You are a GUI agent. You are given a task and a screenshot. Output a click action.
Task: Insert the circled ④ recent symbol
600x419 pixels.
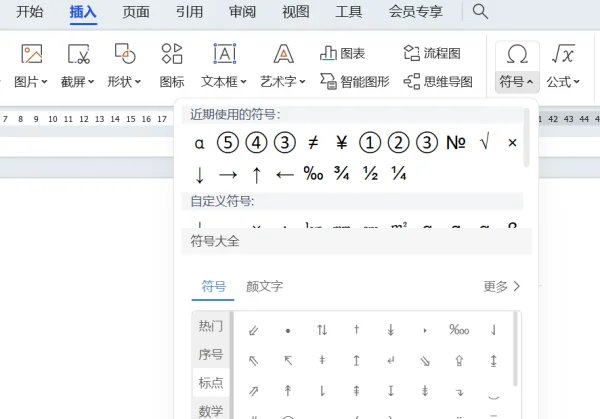(256, 143)
